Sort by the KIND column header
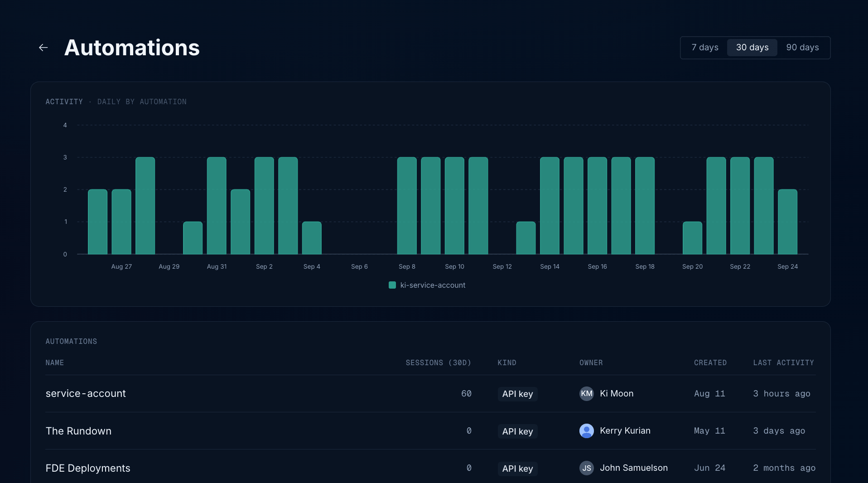The width and height of the screenshot is (868, 483). [507, 363]
